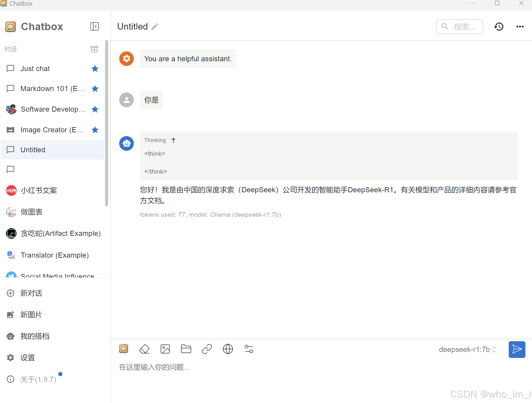This screenshot has width=532, height=403.
Task: Click the Chatbox logo in sidebar header
Action: pyautogui.click(x=10, y=27)
